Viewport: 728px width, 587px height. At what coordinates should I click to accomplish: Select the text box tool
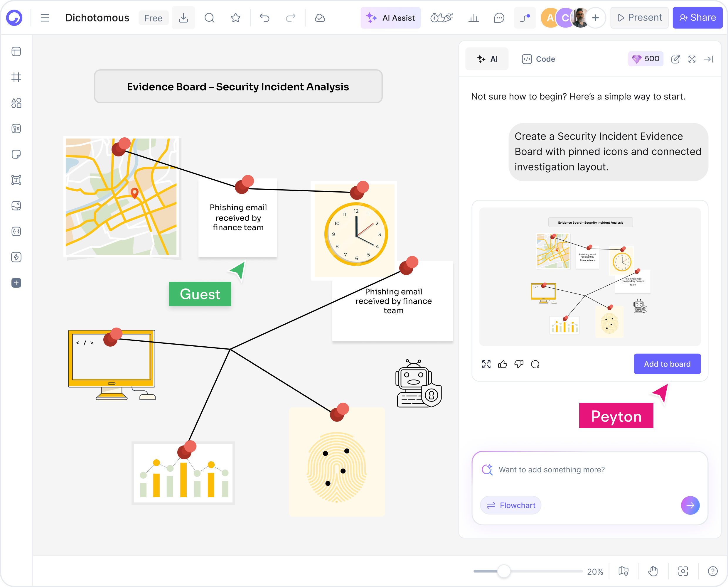(16, 180)
